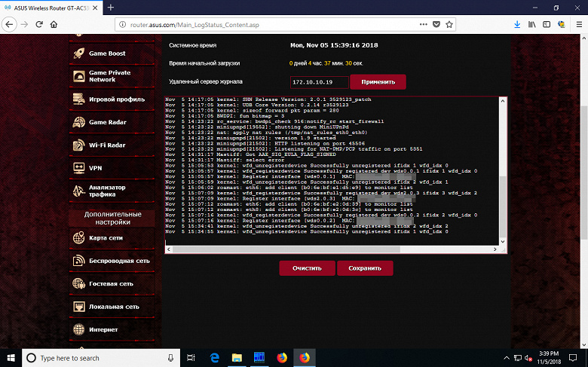Open File Explorer from taskbar
588x367 pixels.
(237, 358)
